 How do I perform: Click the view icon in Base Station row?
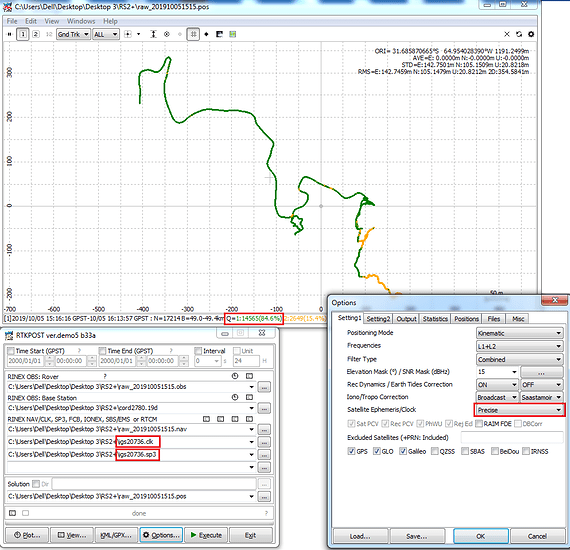click(249, 397)
